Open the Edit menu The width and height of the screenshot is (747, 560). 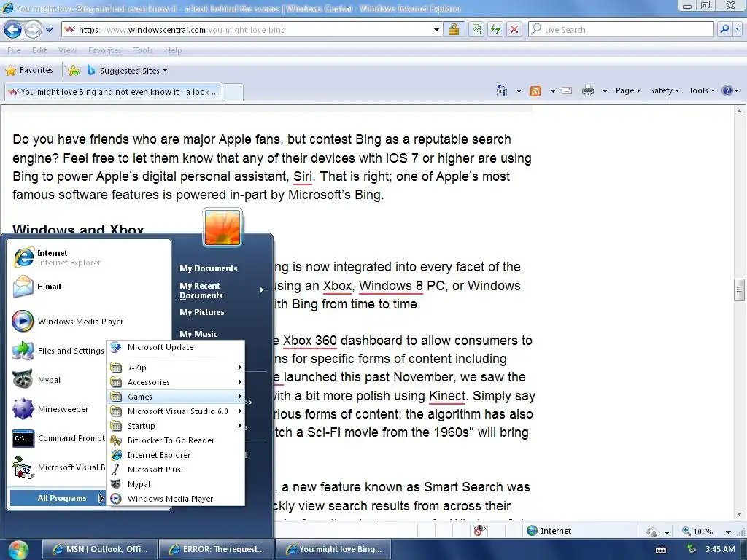pyautogui.click(x=39, y=50)
